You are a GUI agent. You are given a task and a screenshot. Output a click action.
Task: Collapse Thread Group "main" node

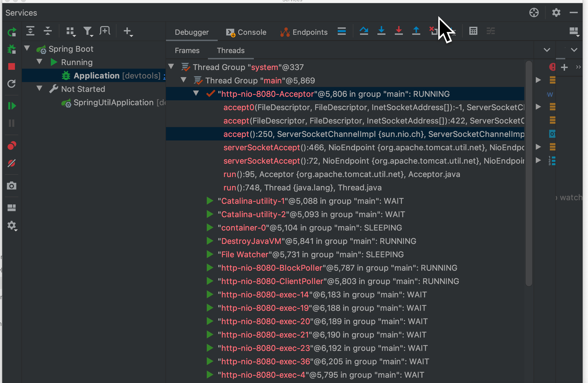[184, 80]
